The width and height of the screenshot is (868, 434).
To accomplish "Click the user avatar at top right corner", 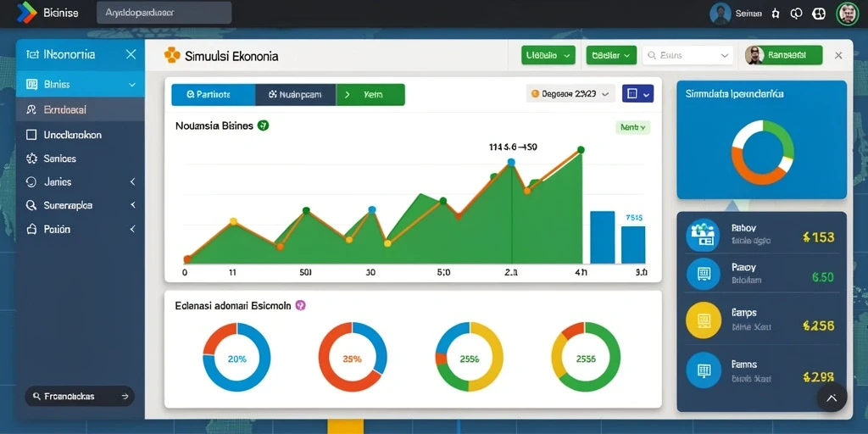I will click(x=847, y=14).
